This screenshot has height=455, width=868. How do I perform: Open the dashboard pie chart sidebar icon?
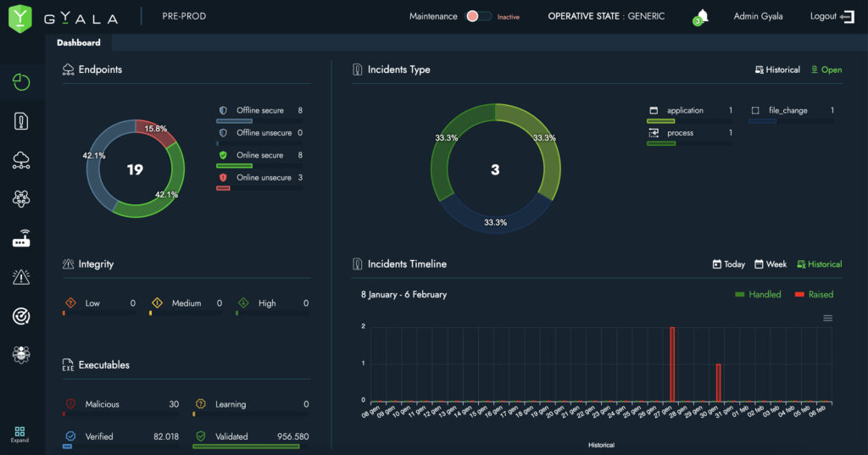(21, 82)
